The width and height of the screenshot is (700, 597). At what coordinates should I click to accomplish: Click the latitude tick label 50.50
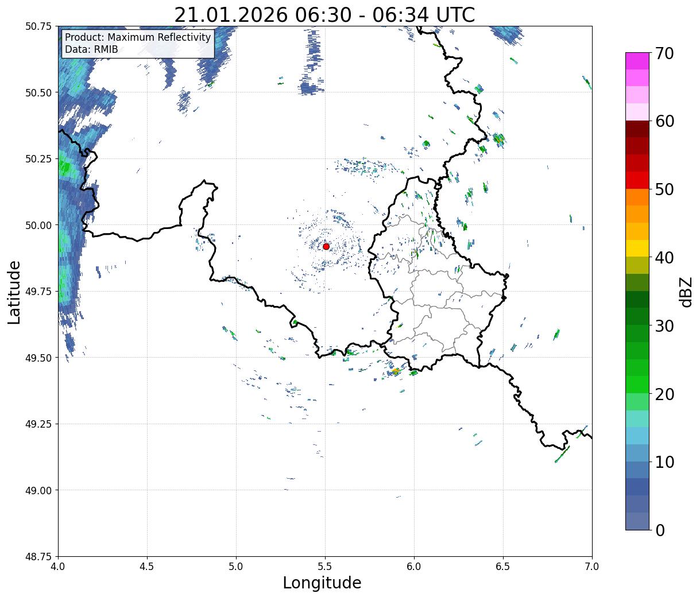coord(38,92)
